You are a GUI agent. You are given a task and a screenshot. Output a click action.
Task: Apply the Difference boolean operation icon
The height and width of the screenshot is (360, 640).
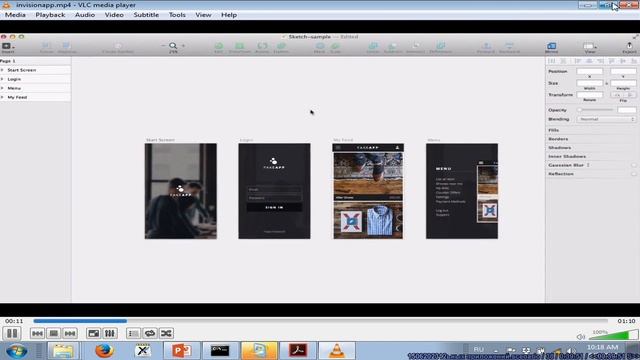(x=440, y=46)
